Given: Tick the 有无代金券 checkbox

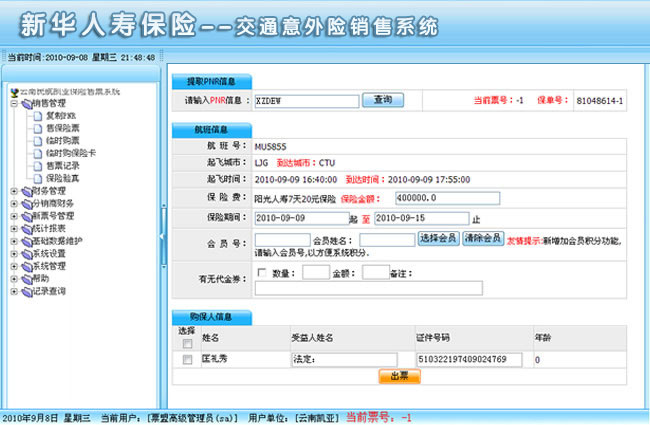Looking at the screenshot, I should [x=262, y=272].
